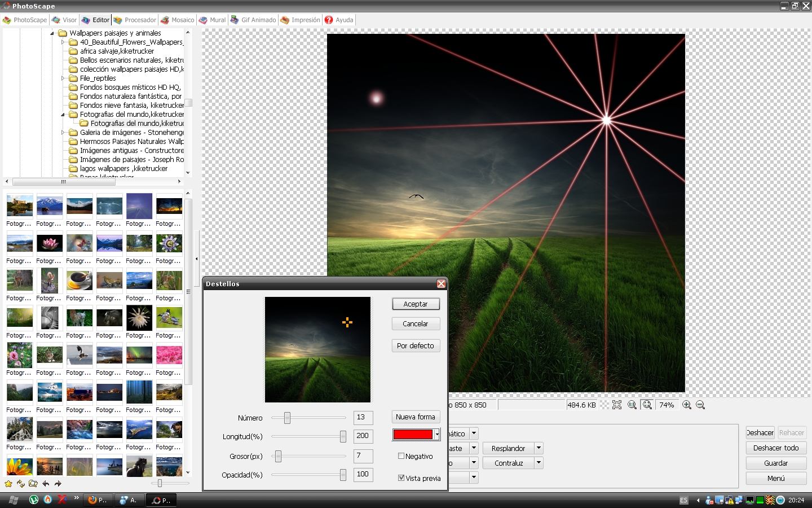The height and width of the screenshot is (508, 812).
Task: Show hidden tray icons with the arrow
Action: [698, 500]
